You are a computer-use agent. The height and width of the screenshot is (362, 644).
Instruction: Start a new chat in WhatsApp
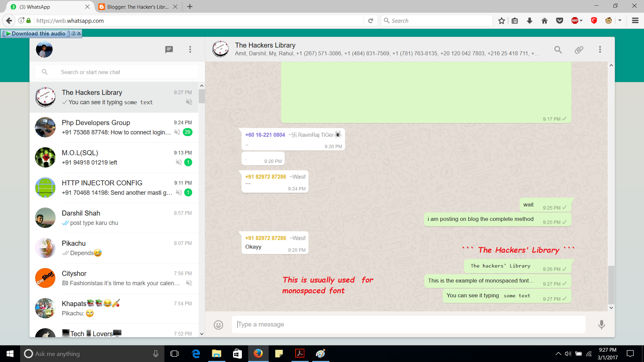(x=169, y=49)
